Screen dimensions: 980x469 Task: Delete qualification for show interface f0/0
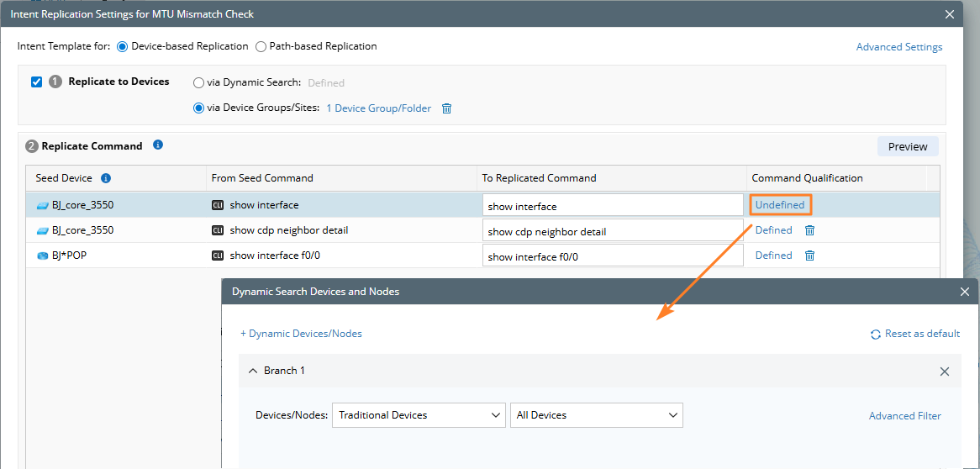[x=809, y=256]
